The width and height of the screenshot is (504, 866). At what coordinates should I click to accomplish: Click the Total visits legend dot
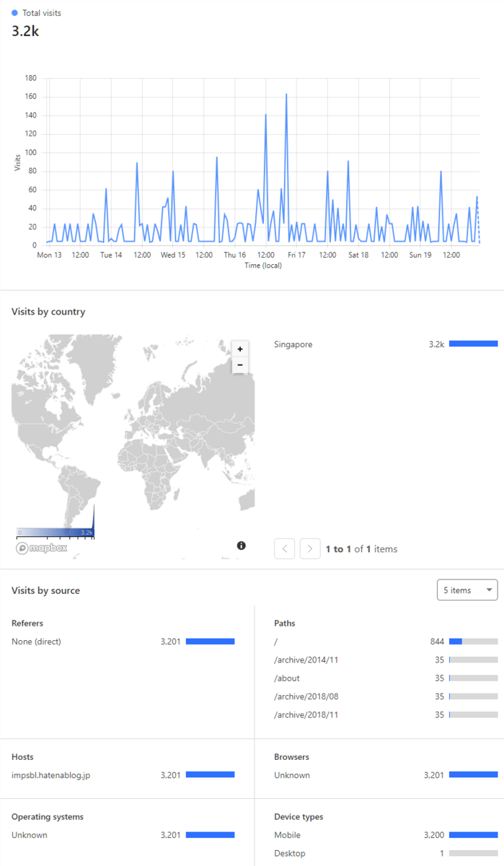point(15,13)
